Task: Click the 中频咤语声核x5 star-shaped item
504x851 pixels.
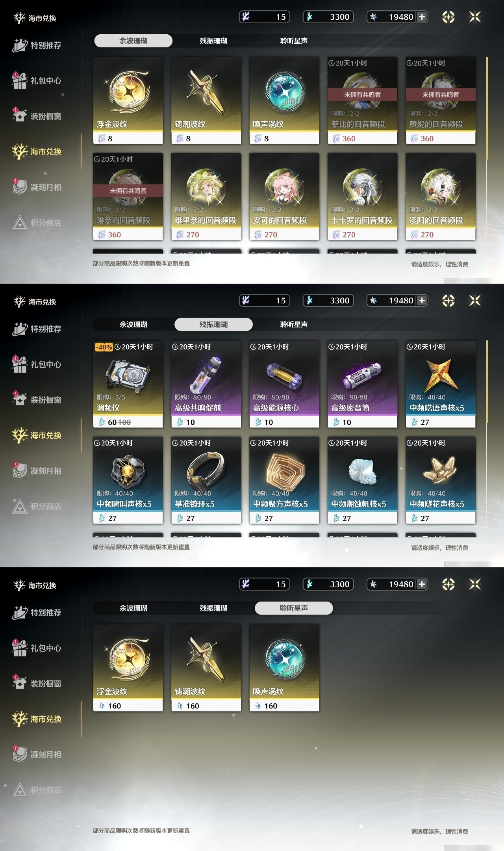Action: (x=441, y=384)
